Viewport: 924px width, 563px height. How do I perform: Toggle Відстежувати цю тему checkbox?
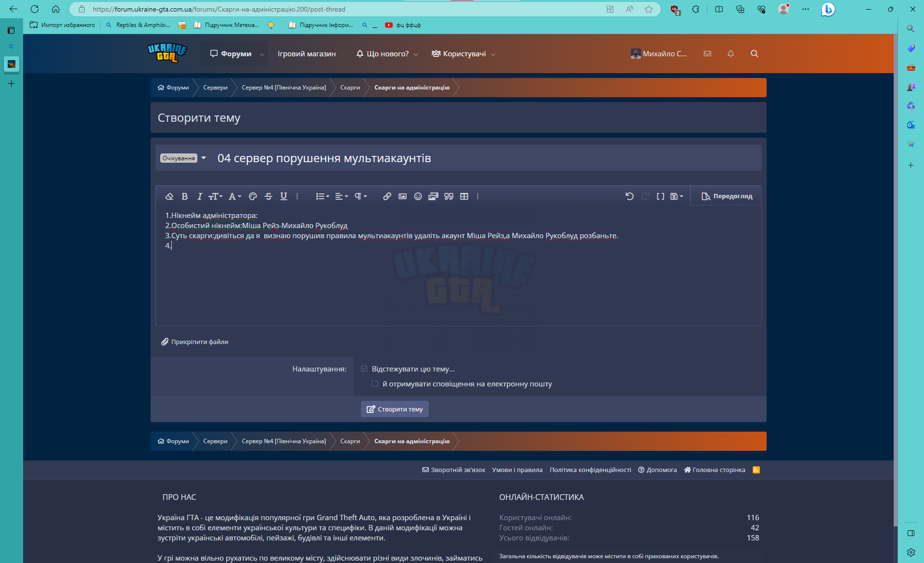pyautogui.click(x=364, y=369)
